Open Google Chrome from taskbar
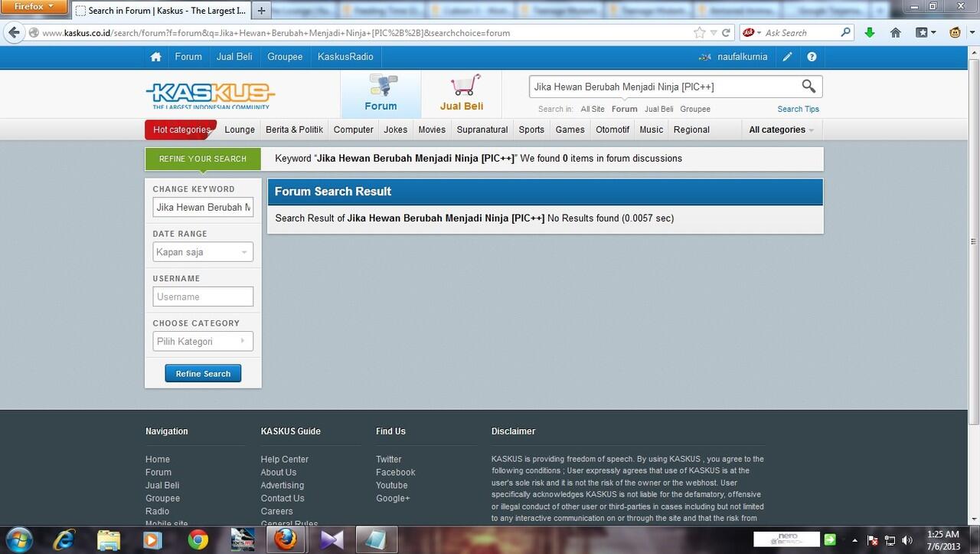 tap(198, 539)
